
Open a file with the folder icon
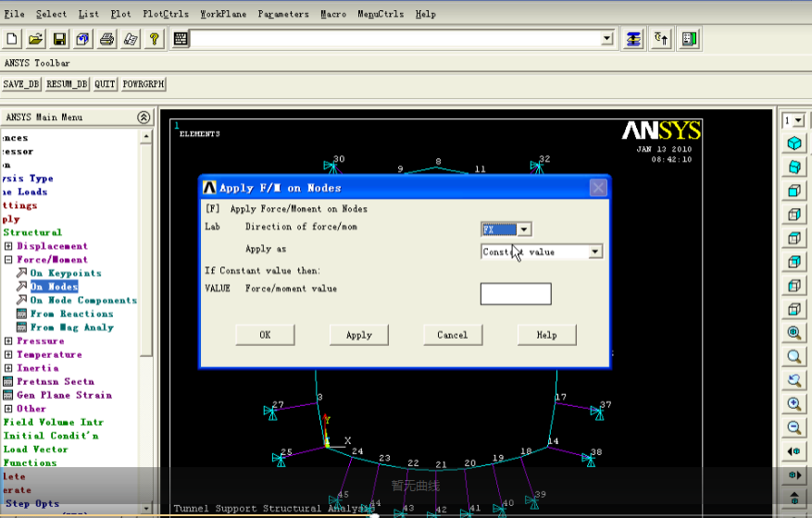pos(35,39)
